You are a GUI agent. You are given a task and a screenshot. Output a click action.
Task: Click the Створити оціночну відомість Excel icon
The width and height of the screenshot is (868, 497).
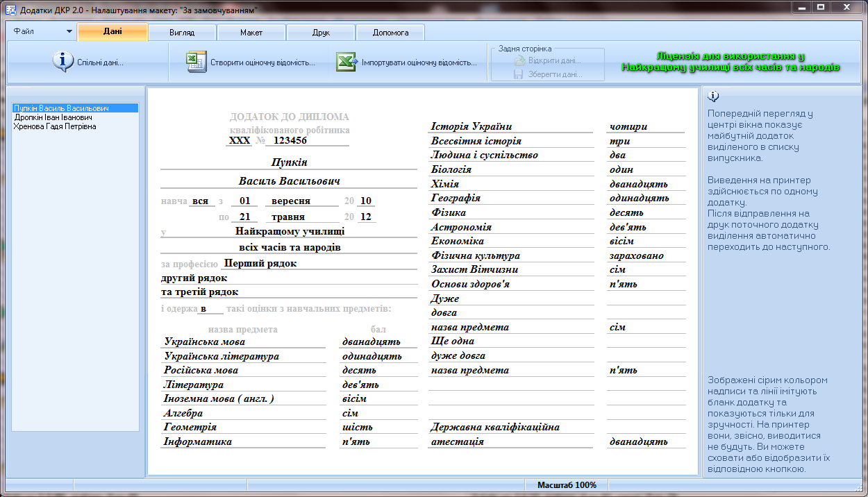(197, 62)
